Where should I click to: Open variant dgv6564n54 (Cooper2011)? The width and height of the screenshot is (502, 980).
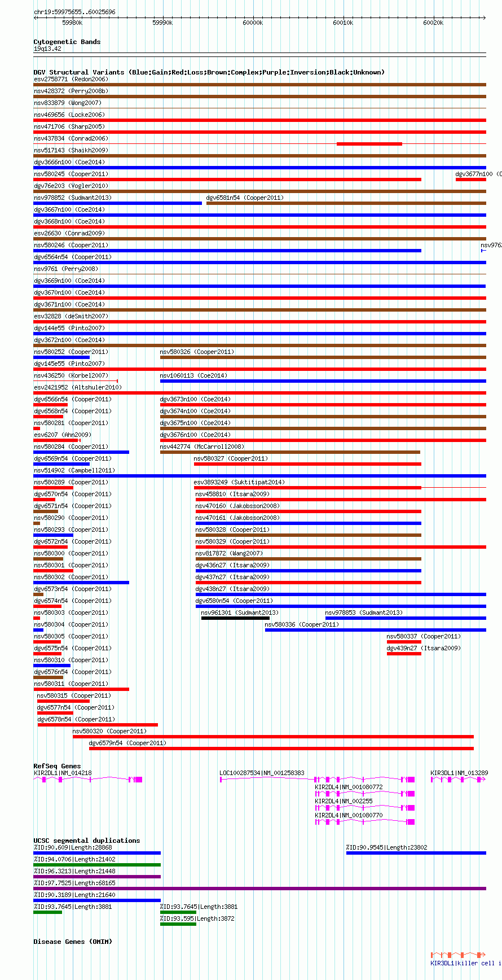pyautogui.click(x=260, y=262)
